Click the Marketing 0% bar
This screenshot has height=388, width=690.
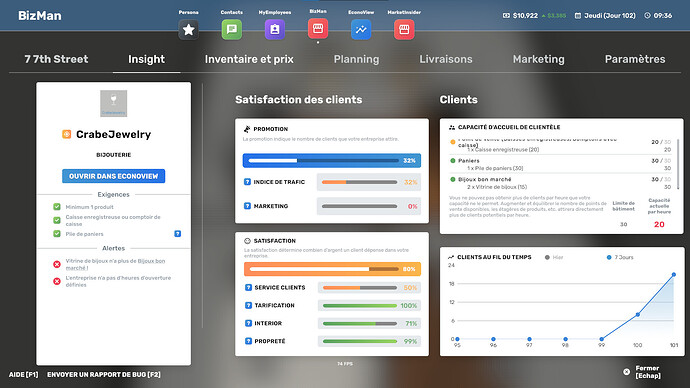pos(369,206)
